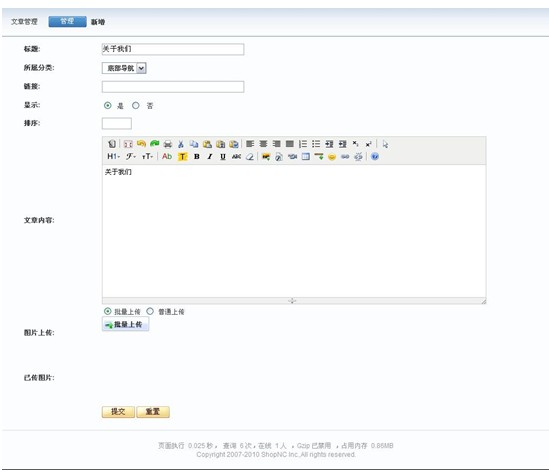The height and width of the screenshot is (475, 549).
Task: Open the font size T dropdown
Action: pyautogui.click(x=147, y=156)
